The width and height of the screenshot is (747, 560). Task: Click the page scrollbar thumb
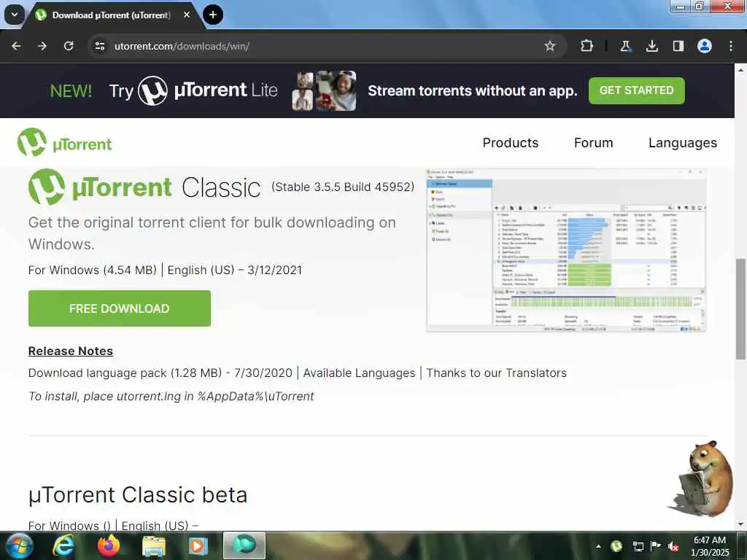tap(740, 309)
